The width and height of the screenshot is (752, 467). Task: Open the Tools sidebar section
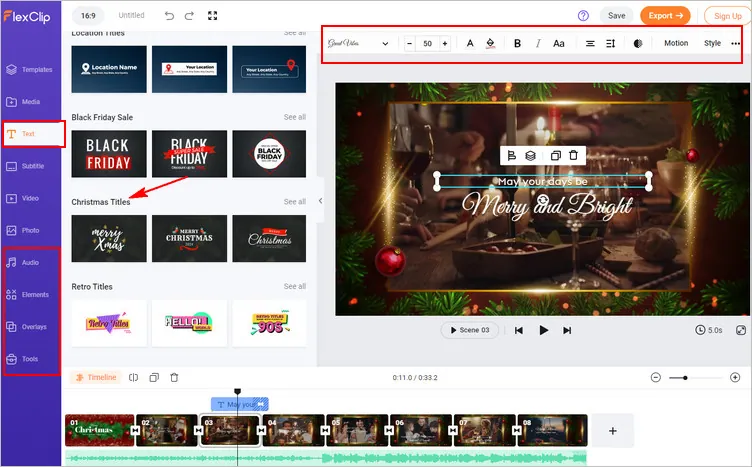click(x=22, y=359)
